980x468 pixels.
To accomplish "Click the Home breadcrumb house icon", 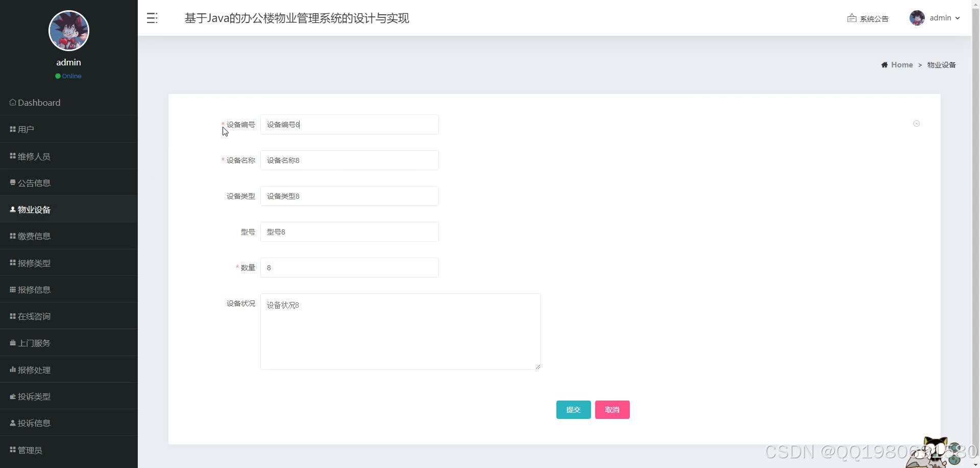I will [x=884, y=64].
